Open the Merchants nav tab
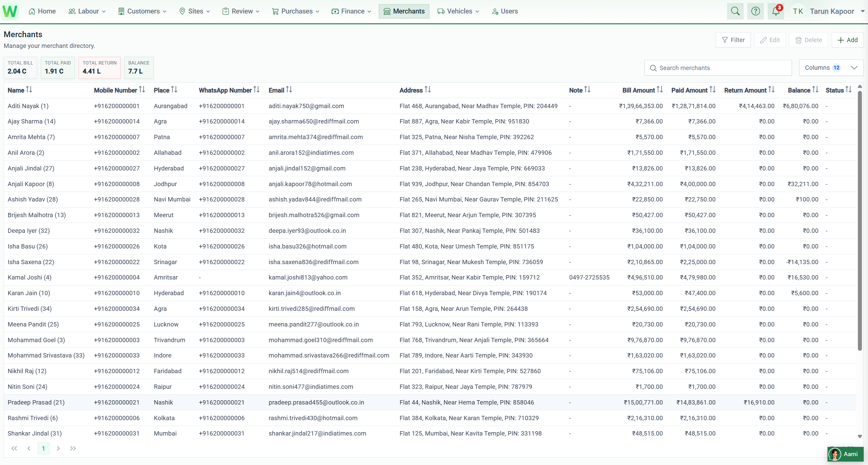 point(404,11)
